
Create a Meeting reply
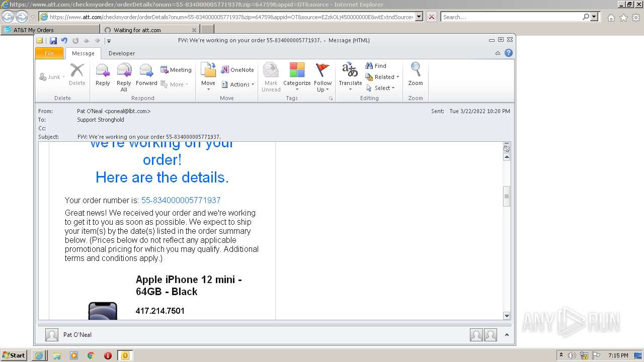(176, 70)
